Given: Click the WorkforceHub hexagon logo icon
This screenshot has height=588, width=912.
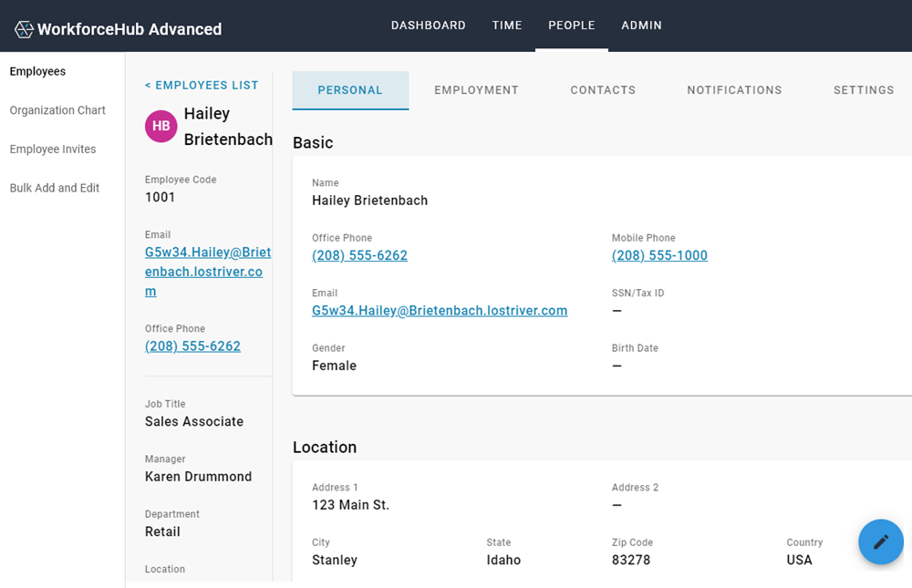Looking at the screenshot, I should (x=24, y=29).
